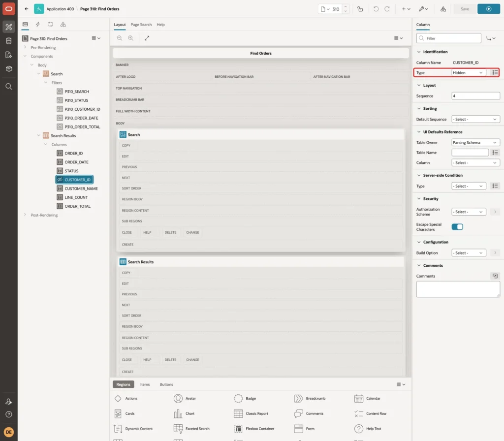This screenshot has width=504, height=441.
Task: Increment the page number stepper up arrow
Action: click(346, 7)
